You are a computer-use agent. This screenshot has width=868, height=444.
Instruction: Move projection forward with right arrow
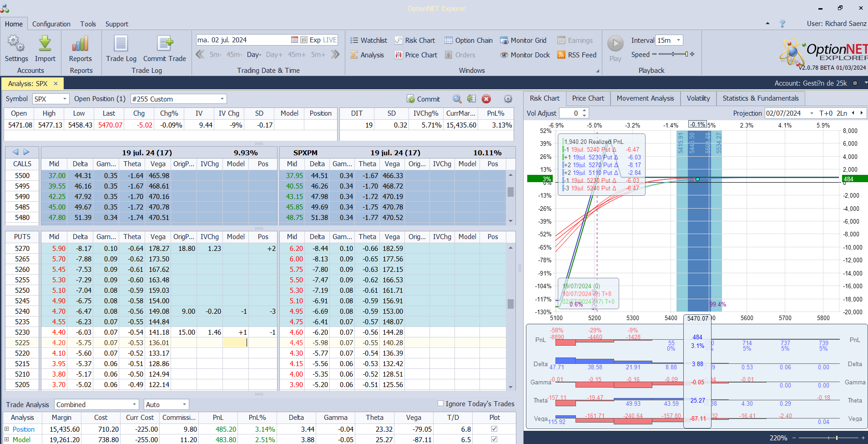[861, 113]
